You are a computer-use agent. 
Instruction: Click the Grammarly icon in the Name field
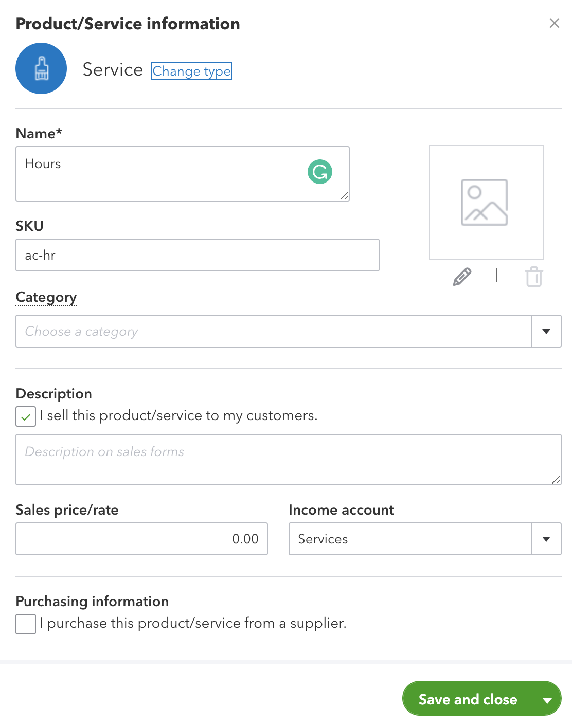(319, 171)
